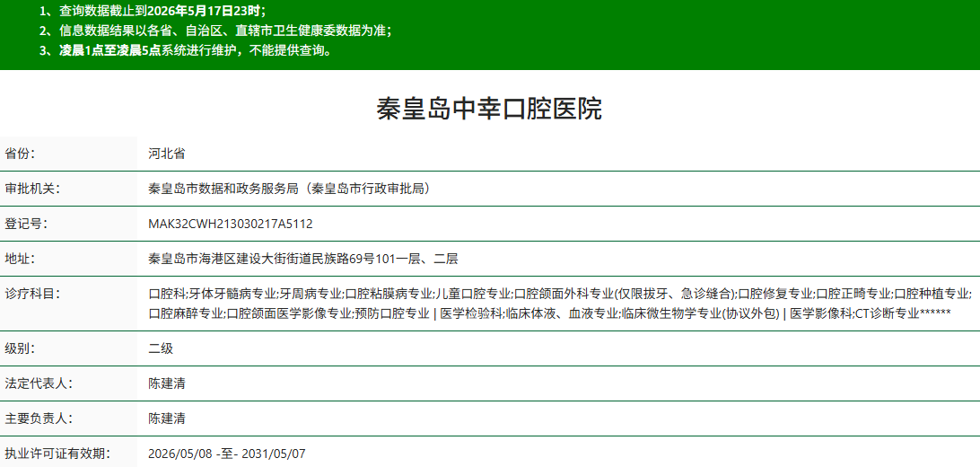This screenshot has height=467, width=980.
Task: Select validity period 2026/05/08 -至- 2031/05/07
Action: 227,454
